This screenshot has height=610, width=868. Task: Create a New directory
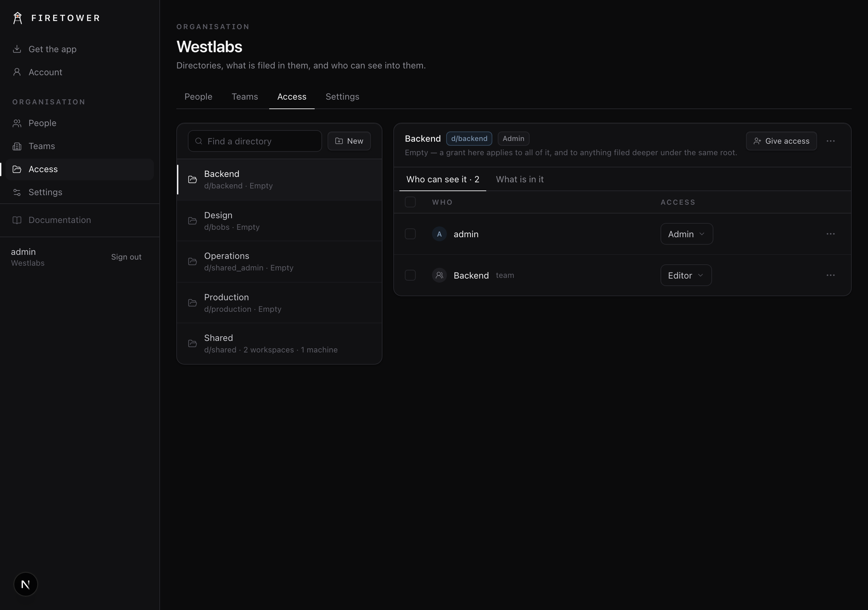[349, 141]
